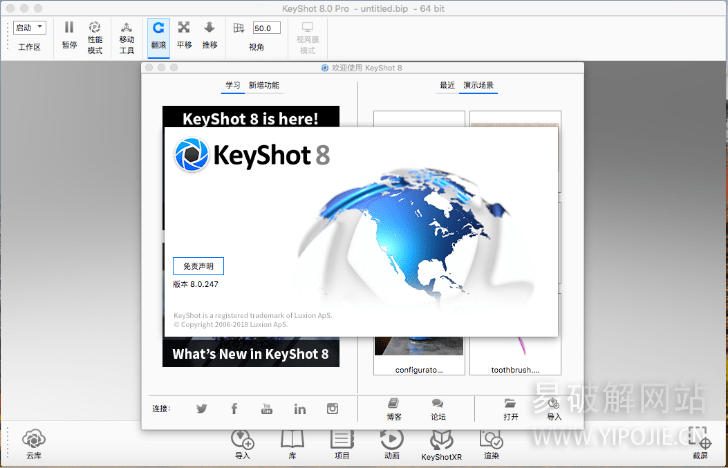Close the 欢迎使用 KeyShot 8 dialog
Viewport: 728px width, 468px height.
[x=149, y=68]
